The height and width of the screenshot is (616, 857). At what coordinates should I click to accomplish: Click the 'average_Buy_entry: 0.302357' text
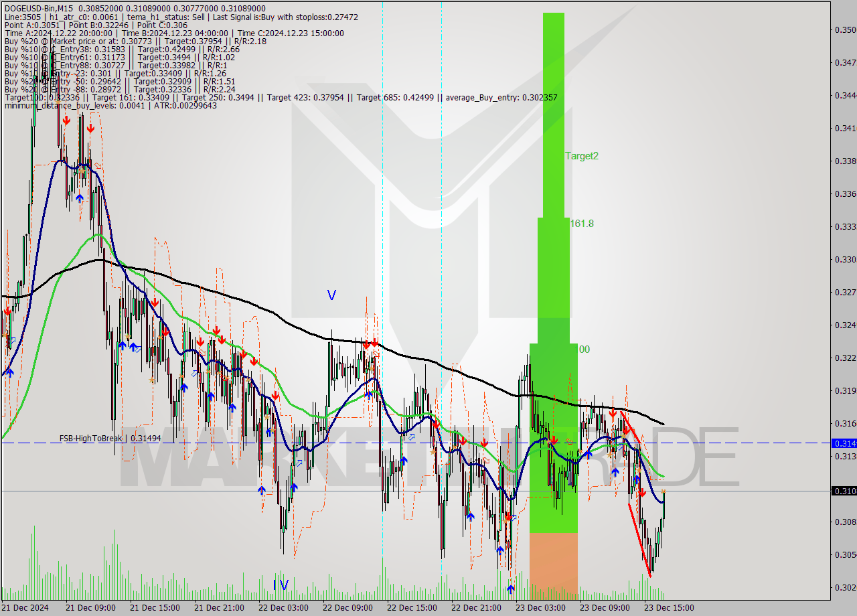click(x=500, y=97)
